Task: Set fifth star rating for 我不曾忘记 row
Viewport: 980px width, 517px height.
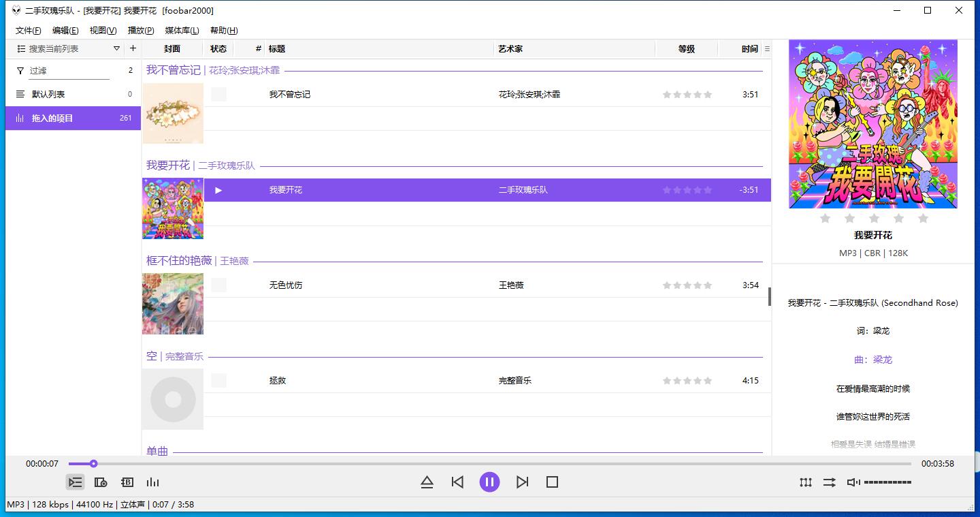Action: coord(708,95)
